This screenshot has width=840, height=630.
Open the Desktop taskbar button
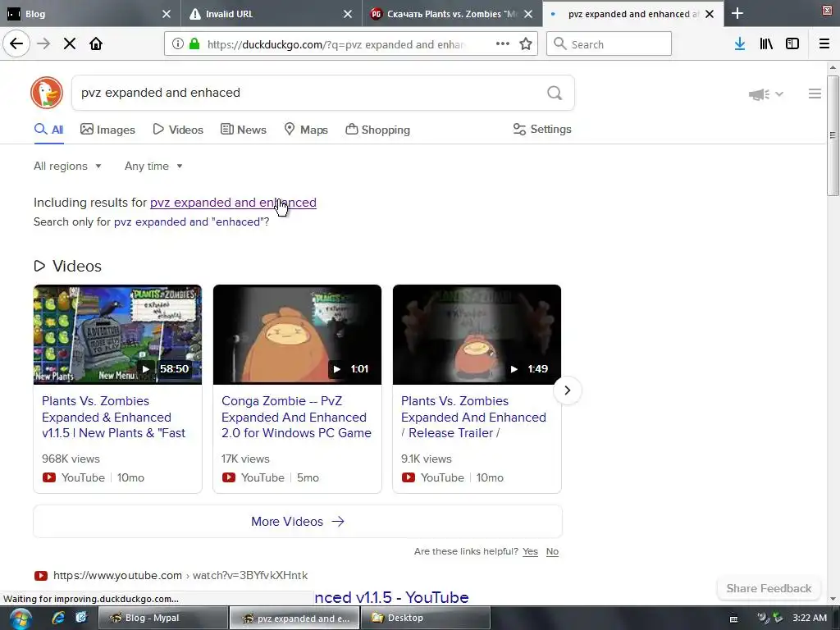pos(426,619)
